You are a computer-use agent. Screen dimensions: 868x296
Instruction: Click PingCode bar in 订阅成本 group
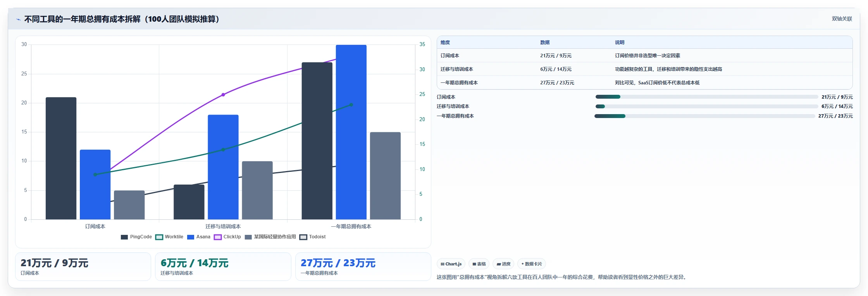point(61,158)
